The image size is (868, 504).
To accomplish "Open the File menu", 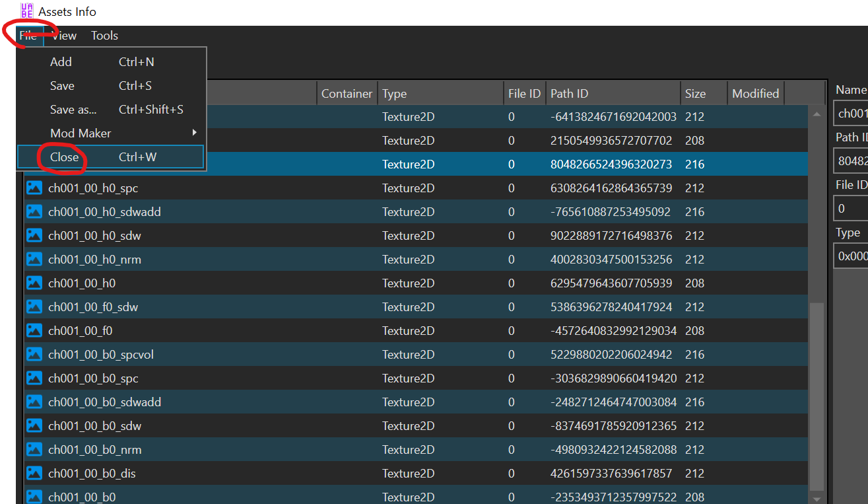I will [28, 36].
